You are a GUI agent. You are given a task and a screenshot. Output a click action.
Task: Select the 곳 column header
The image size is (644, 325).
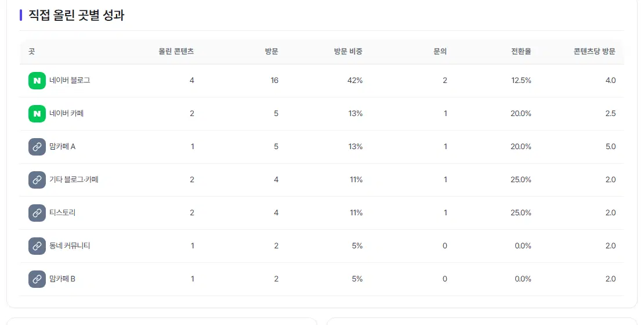click(32, 51)
